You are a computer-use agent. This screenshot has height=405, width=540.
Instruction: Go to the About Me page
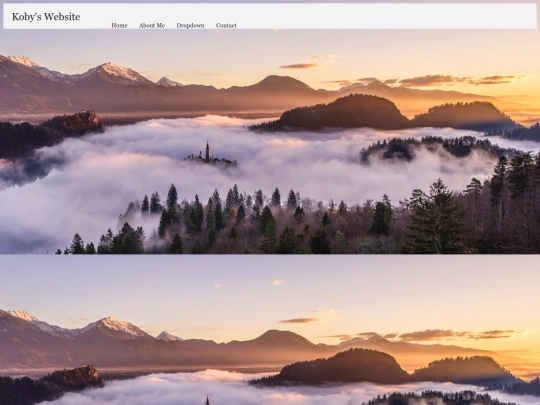pyautogui.click(x=152, y=25)
